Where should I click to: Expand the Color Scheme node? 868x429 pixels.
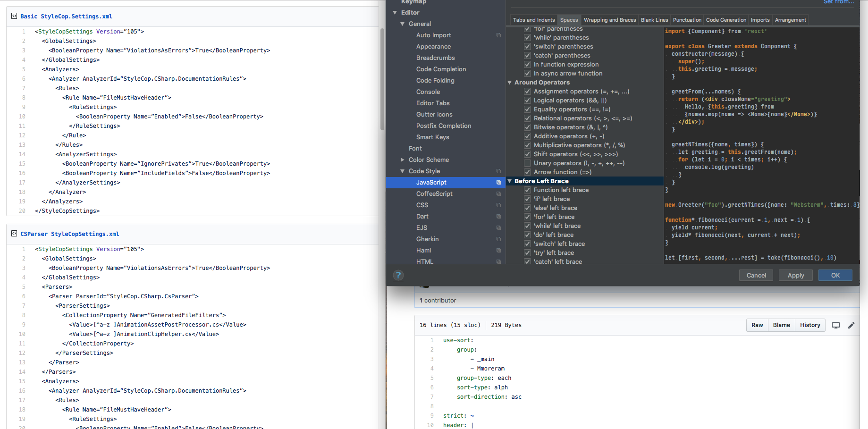403,160
